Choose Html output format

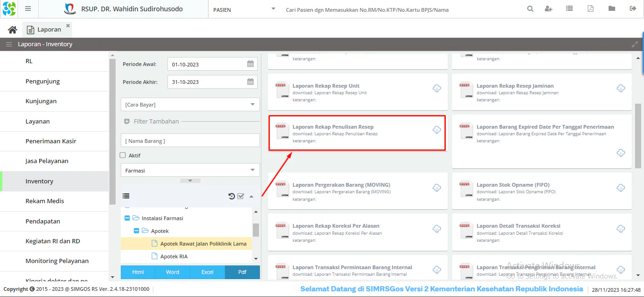pyautogui.click(x=138, y=272)
